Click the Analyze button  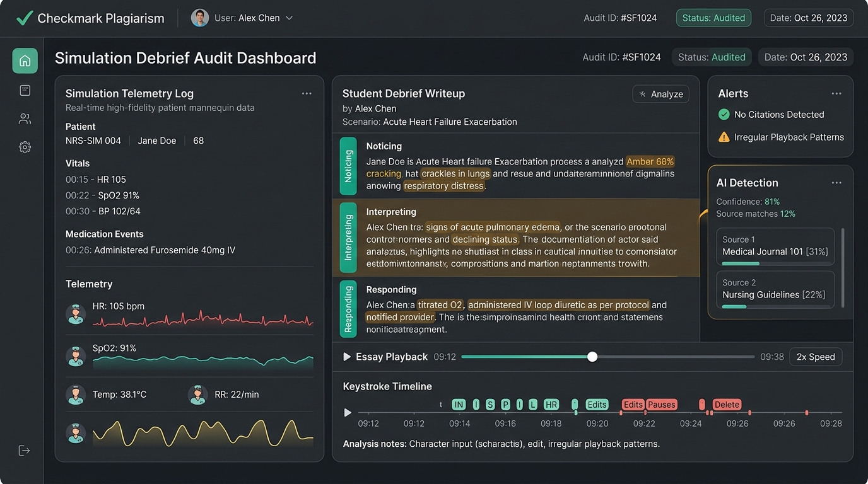click(661, 94)
